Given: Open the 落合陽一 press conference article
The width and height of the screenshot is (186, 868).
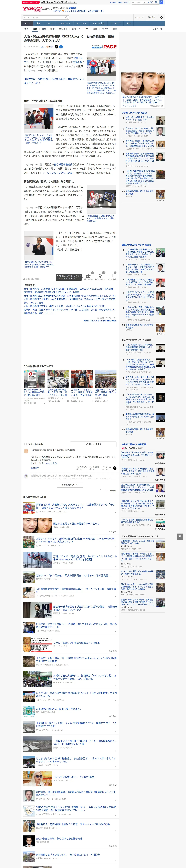Looking at the screenshot, I should pos(85,608).
